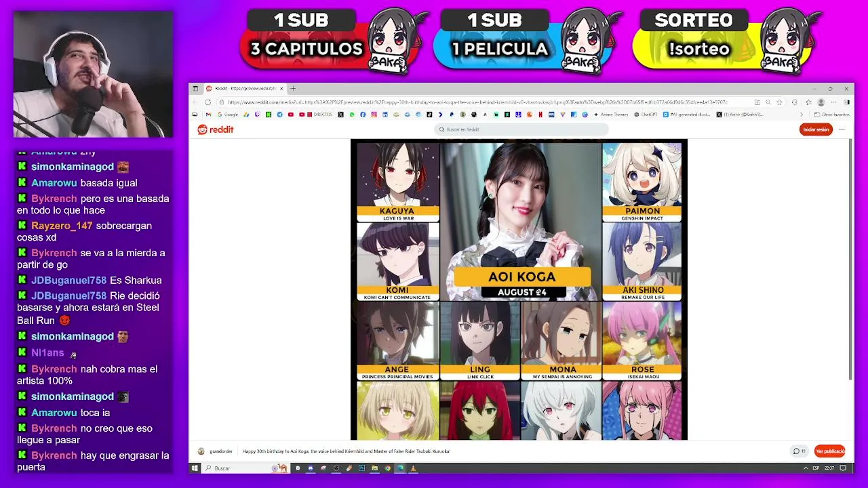
Task: Click Rayzero_147 username in chat
Action: point(62,226)
